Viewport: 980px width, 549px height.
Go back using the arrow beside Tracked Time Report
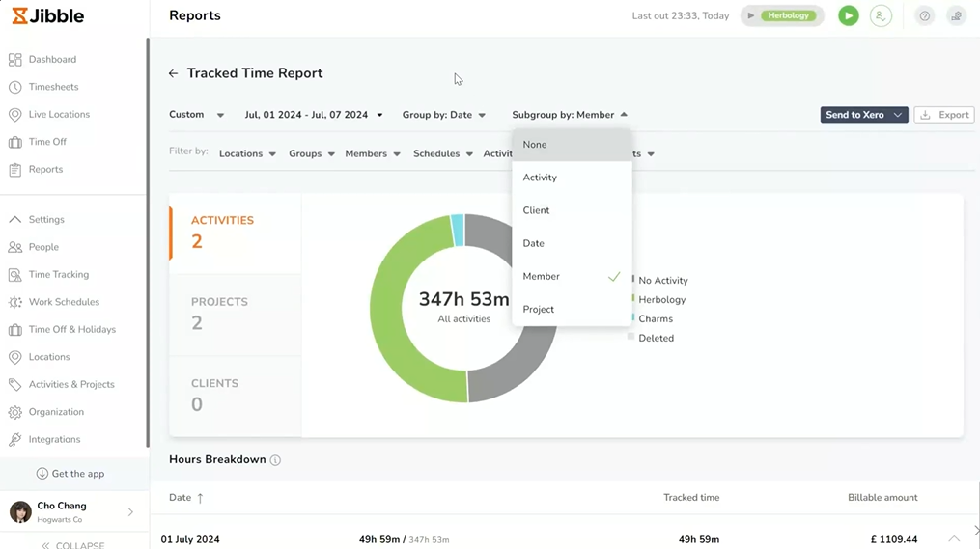tap(173, 73)
